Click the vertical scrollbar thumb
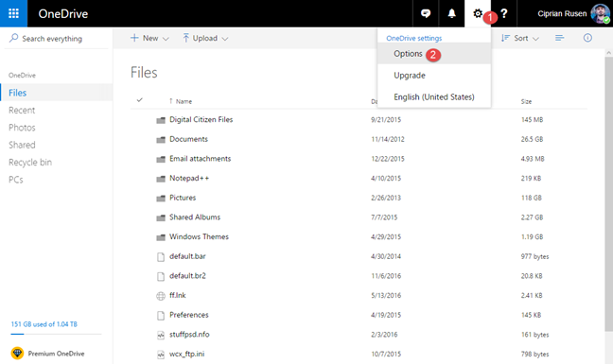Viewport: 613px width, 364px height. tap(608, 194)
